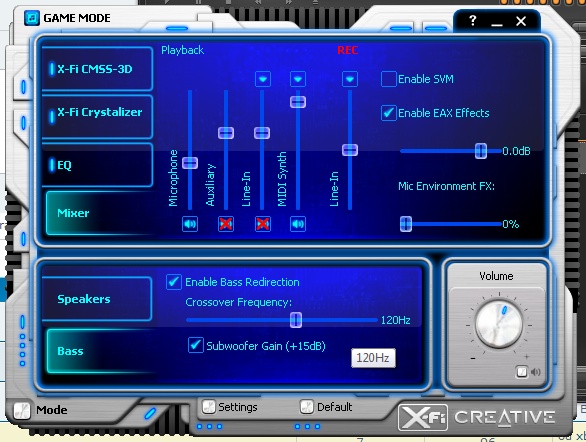Uncheck Subwoofer Gain (+15dB)

tap(196, 345)
